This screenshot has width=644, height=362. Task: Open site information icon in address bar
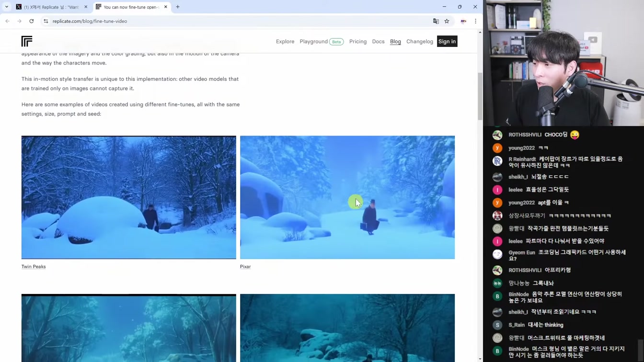point(46,21)
